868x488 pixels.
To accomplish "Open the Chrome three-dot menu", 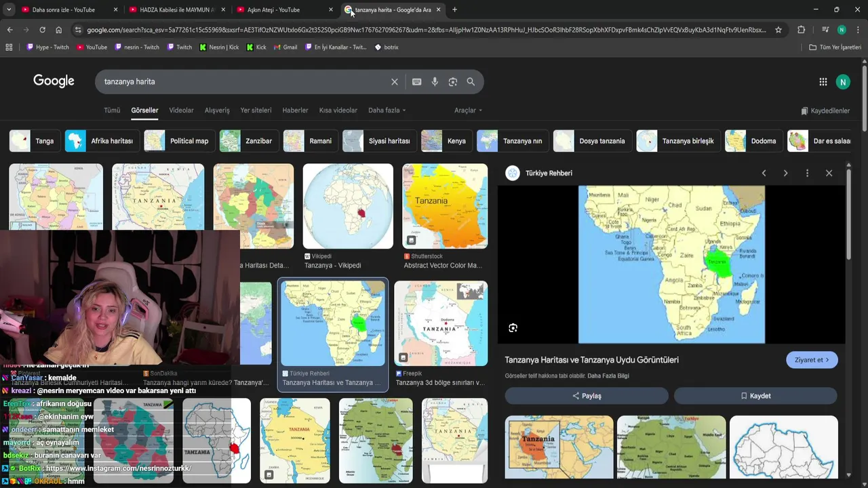I will click(x=858, y=30).
